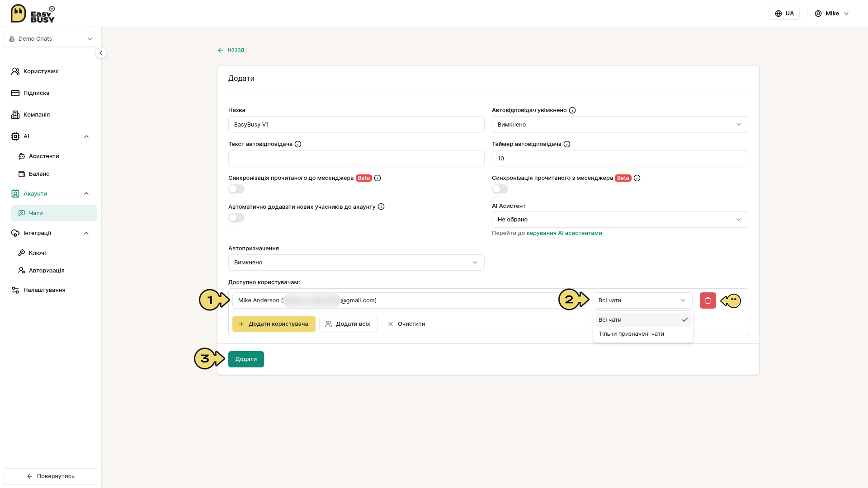This screenshot has height=488, width=868.
Task: Click info icon for Автоматично додавати нових учасників
Action: click(381, 206)
